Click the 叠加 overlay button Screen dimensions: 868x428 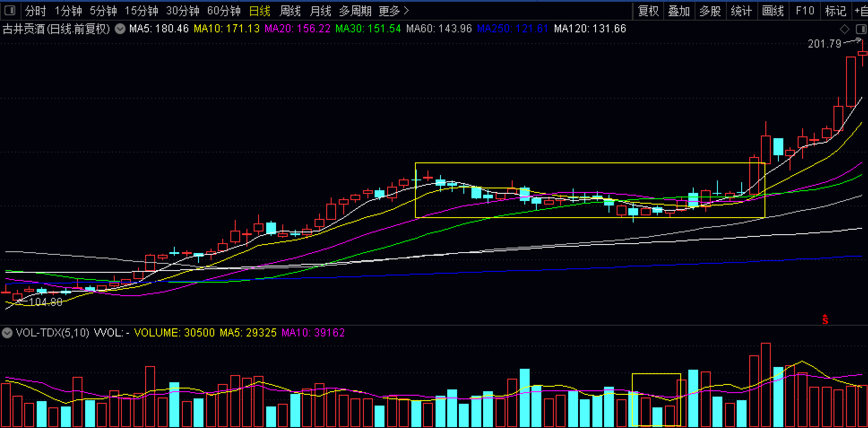point(679,11)
